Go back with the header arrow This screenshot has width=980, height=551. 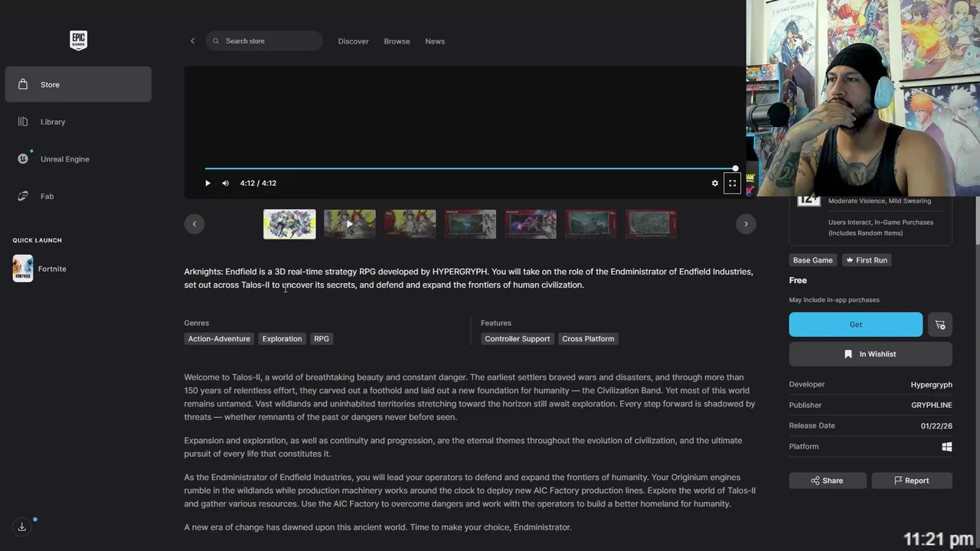point(192,41)
